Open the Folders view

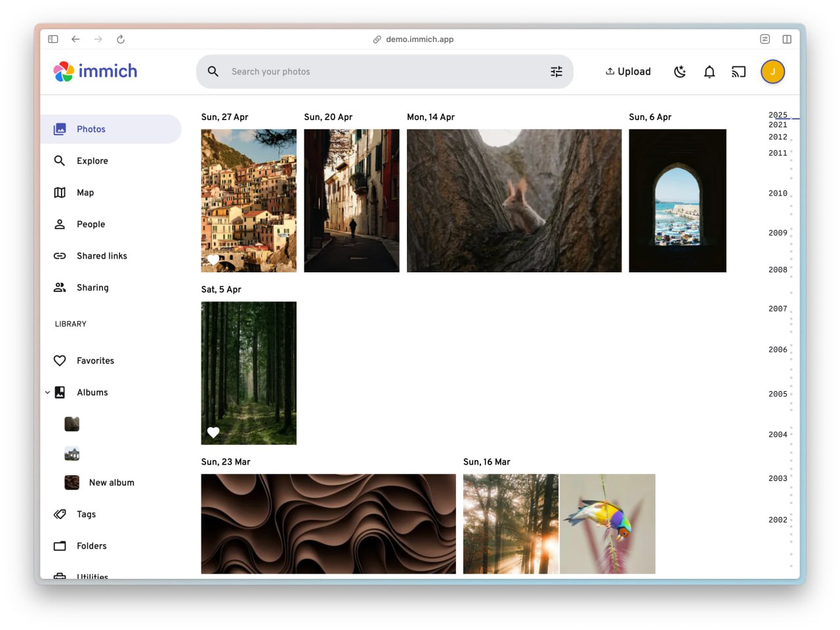(91, 545)
